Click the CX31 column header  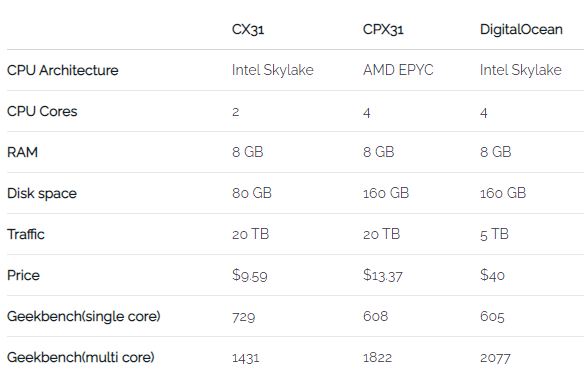coord(248,29)
